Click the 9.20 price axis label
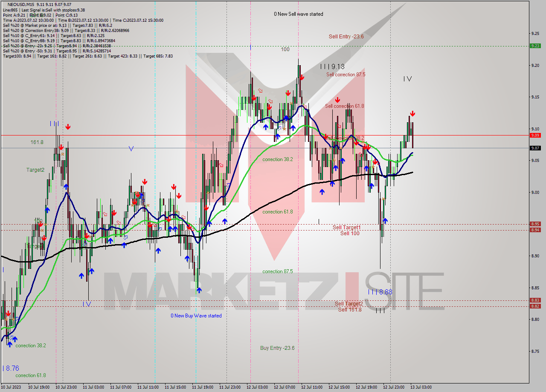The image size is (546, 392). click(536, 65)
